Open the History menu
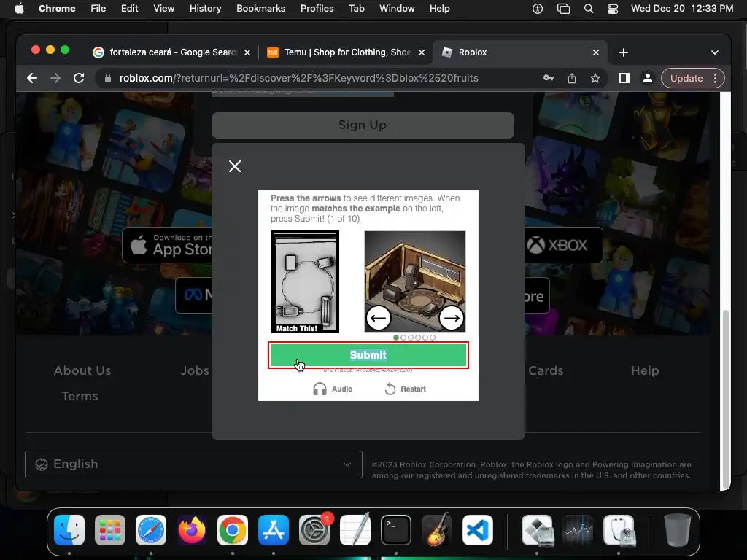The width and height of the screenshot is (747, 560). coord(205,9)
